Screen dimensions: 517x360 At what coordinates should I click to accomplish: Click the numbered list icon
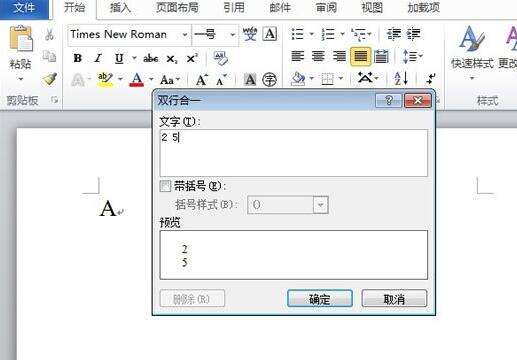click(328, 34)
